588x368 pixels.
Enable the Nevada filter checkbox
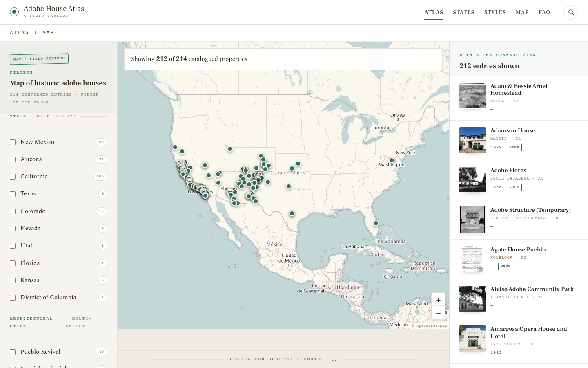13,229
